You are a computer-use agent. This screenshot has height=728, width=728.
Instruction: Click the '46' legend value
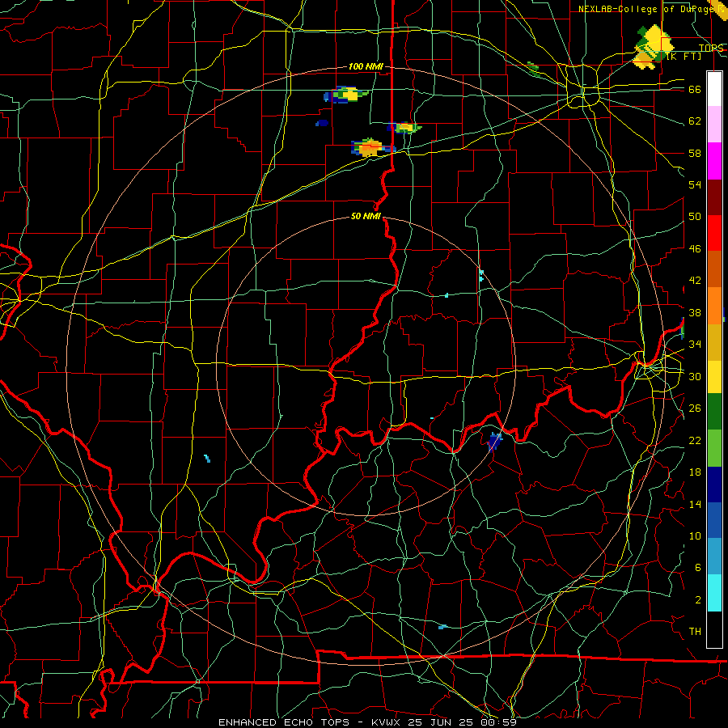pos(695,249)
